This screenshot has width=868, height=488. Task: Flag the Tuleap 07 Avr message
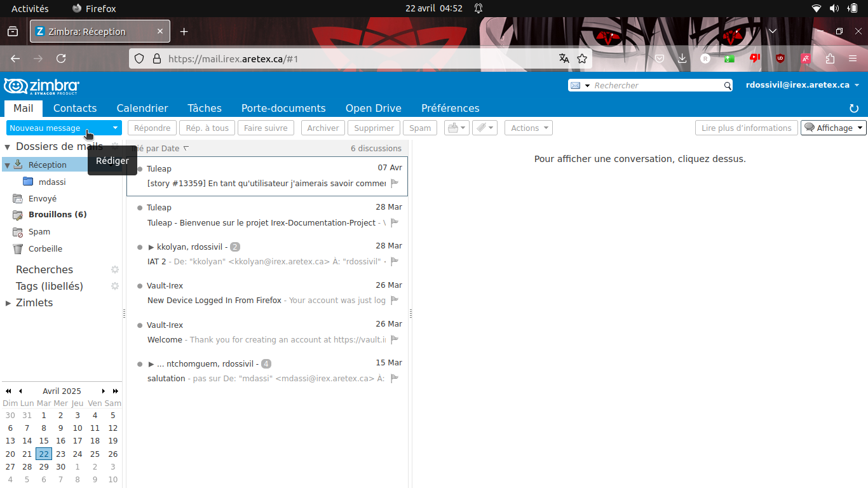(395, 184)
